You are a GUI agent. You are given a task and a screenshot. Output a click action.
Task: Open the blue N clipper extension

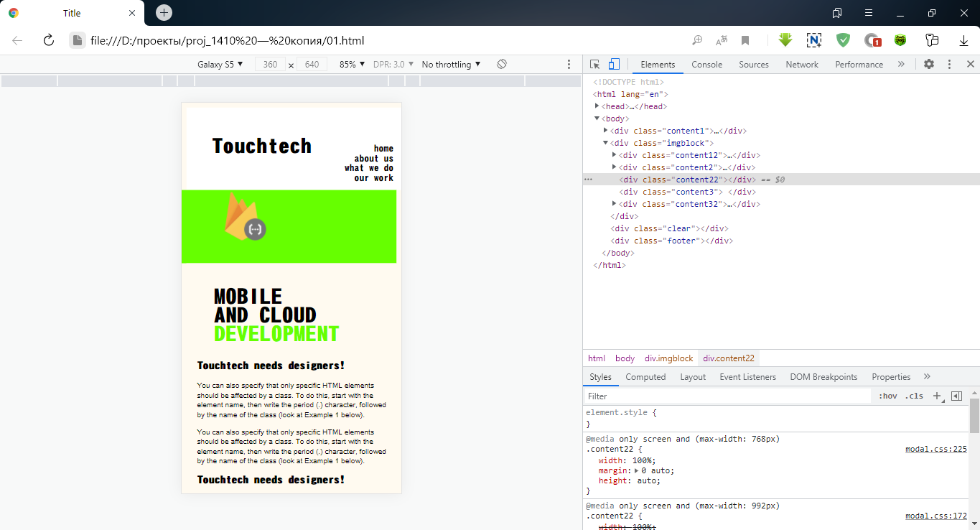(814, 40)
